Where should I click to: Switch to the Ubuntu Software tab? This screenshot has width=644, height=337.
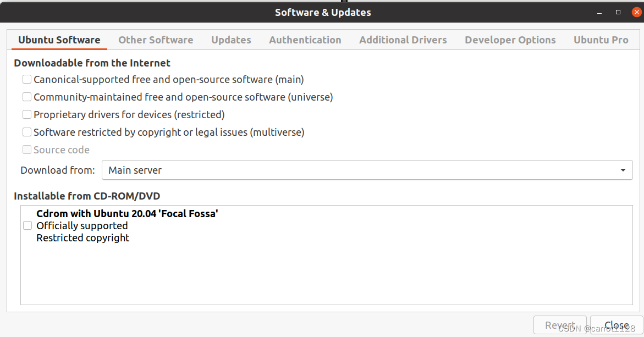click(x=59, y=40)
